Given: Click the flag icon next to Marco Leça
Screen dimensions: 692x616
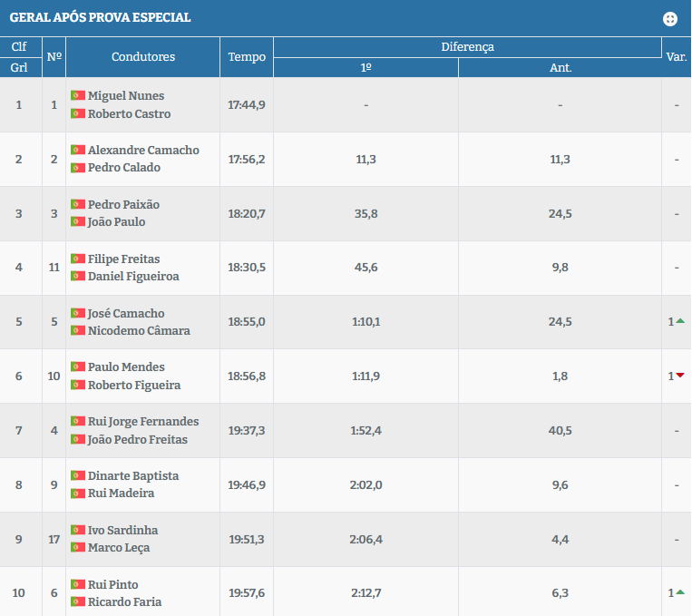Looking at the screenshot, I should point(78,548).
